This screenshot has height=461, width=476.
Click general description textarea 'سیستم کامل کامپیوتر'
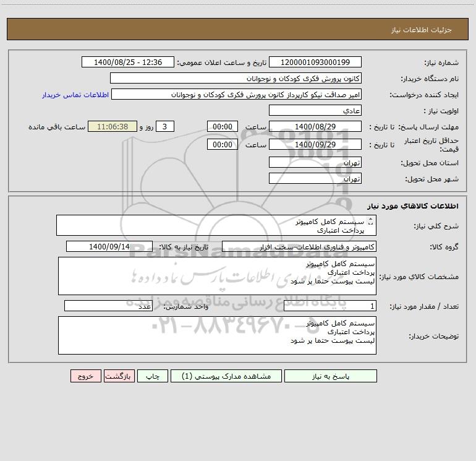pos(216,225)
